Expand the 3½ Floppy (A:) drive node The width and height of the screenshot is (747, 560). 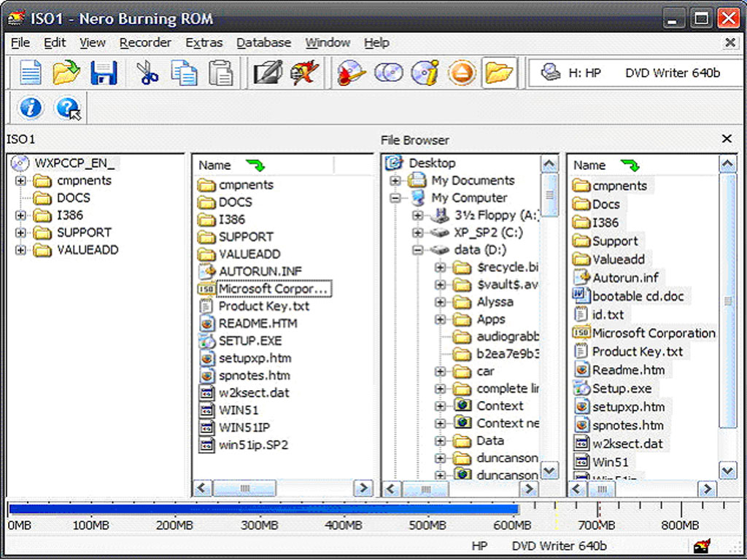point(418,215)
